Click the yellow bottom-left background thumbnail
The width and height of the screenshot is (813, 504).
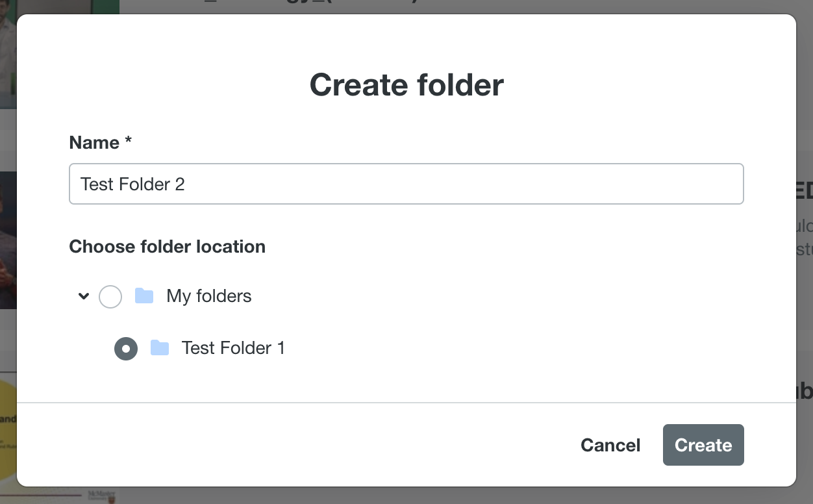pyautogui.click(x=8, y=429)
